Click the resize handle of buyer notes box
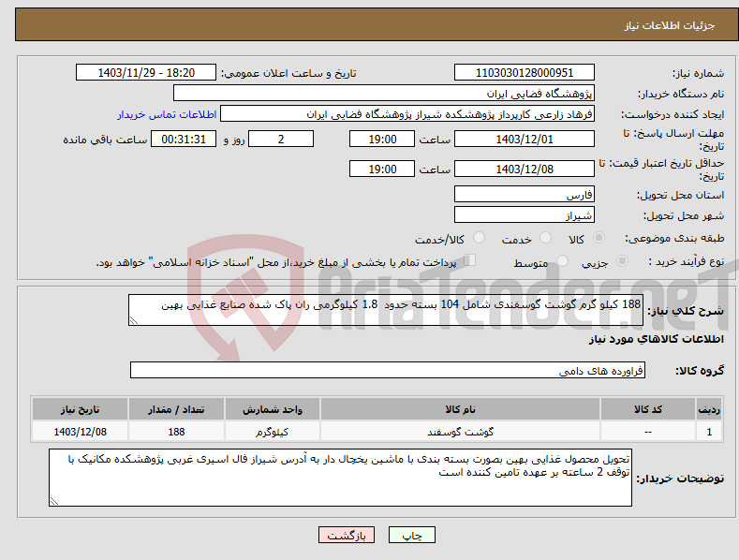 tap(54, 501)
